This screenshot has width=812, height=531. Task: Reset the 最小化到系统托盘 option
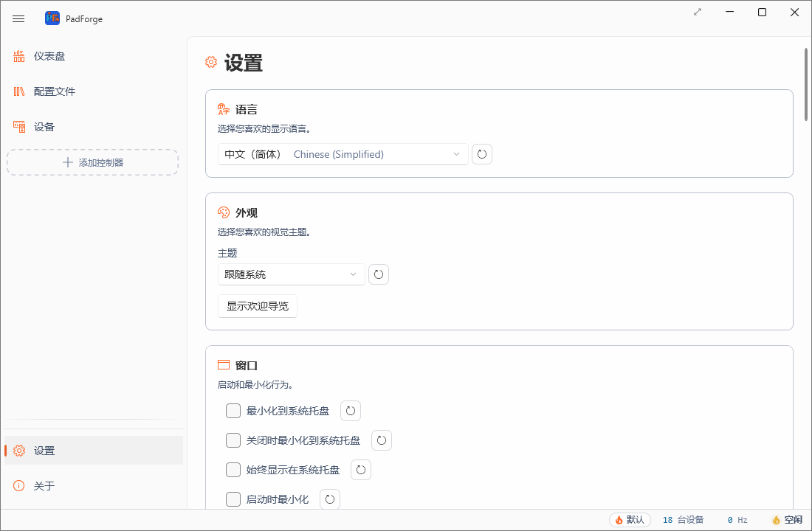pos(351,411)
